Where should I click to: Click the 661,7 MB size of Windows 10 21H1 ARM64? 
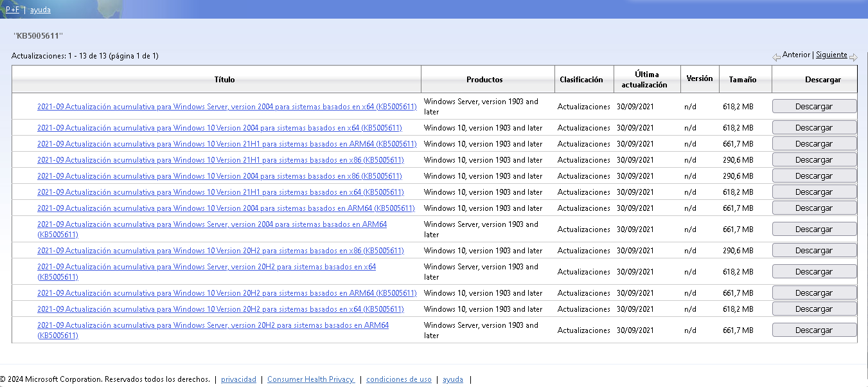(738, 144)
